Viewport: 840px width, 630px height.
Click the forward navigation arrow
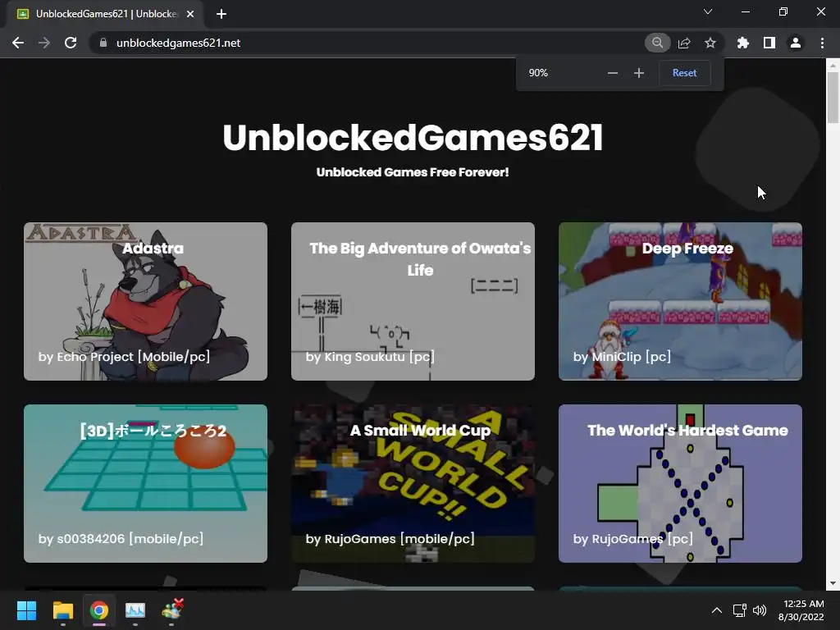coord(44,43)
